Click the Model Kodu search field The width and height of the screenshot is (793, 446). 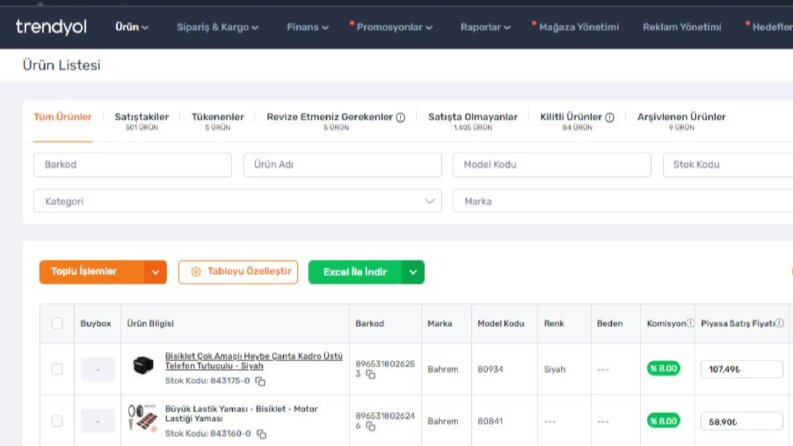pyautogui.click(x=552, y=165)
